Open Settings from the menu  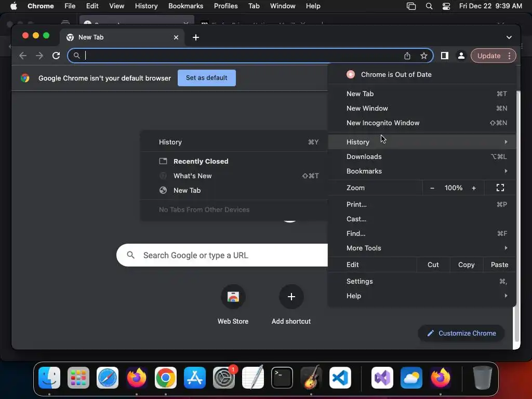[422, 281]
